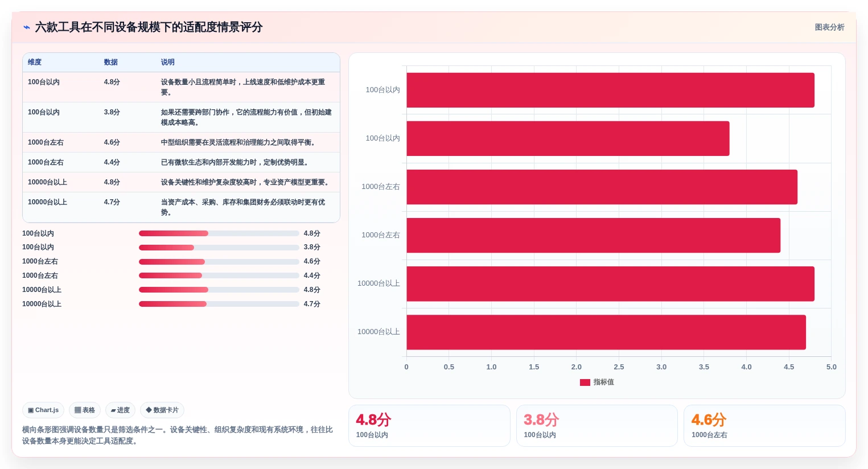Click the 4.6分 progress bar for 1000台左右
The image size is (868, 469).
[x=219, y=262]
